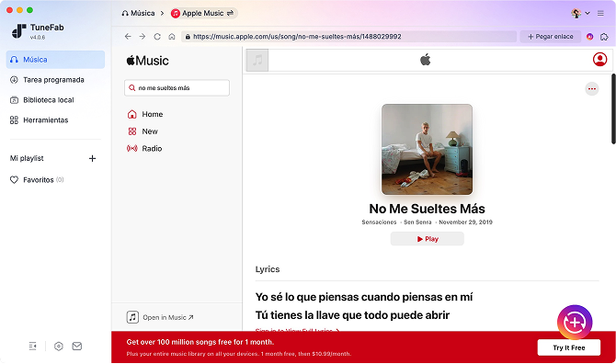Click lyric line 'Tú tienes la llave'
616x364 pixels.
[352, 315]
